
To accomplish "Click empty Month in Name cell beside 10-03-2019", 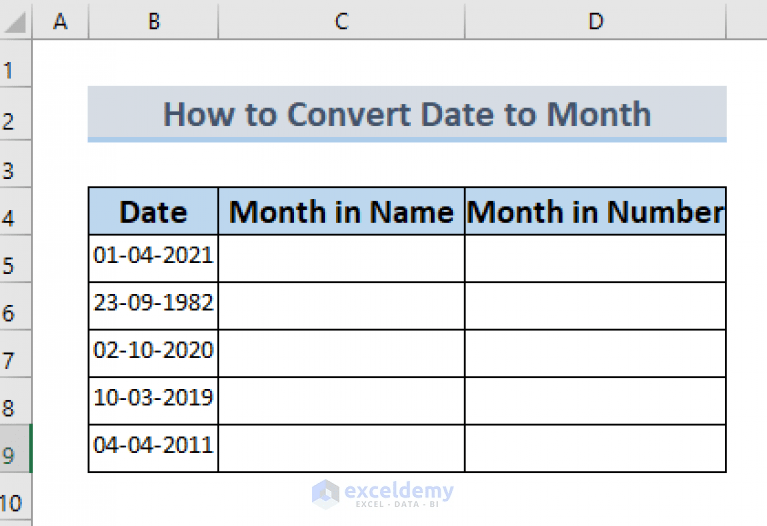I will (x=341, y=401).
